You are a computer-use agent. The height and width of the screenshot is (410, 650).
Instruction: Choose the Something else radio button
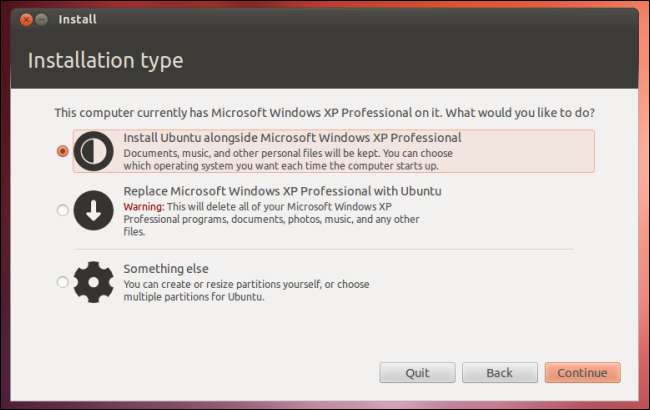[63, 282]
